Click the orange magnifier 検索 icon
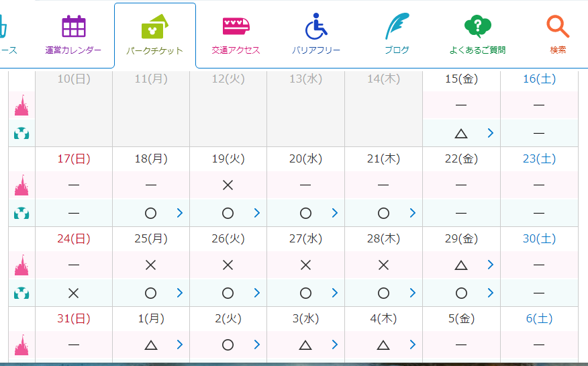Image resolution: width=588 pixels, height=366 pixels. pos(558,26)
